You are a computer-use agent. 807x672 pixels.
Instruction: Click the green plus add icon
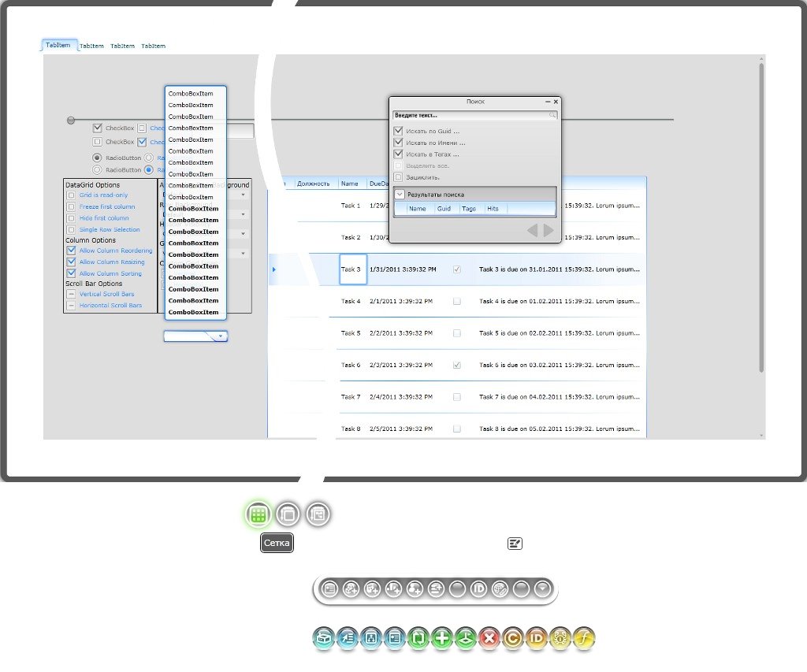click(442, 639)
